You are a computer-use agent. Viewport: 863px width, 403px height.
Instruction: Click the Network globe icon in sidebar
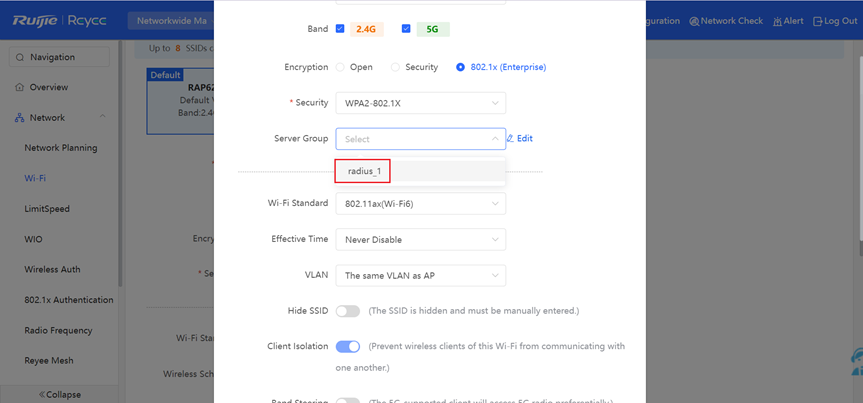(20, 118)
